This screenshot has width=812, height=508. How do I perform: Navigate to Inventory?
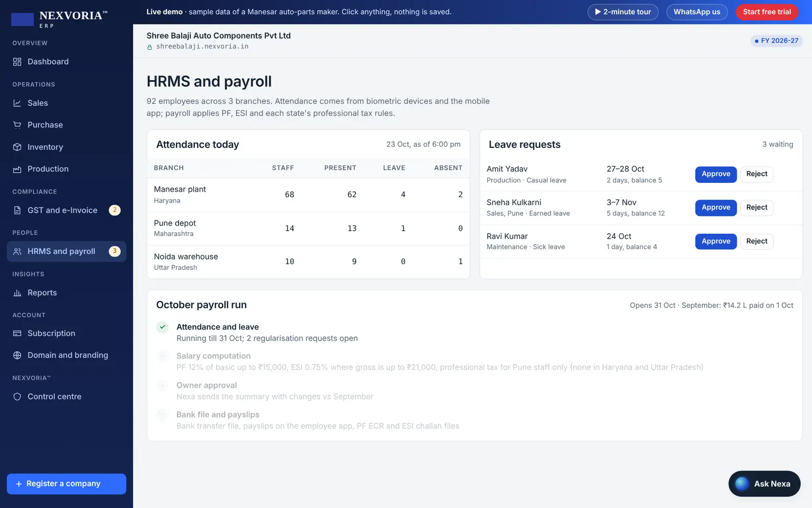[x=66, y=147]
